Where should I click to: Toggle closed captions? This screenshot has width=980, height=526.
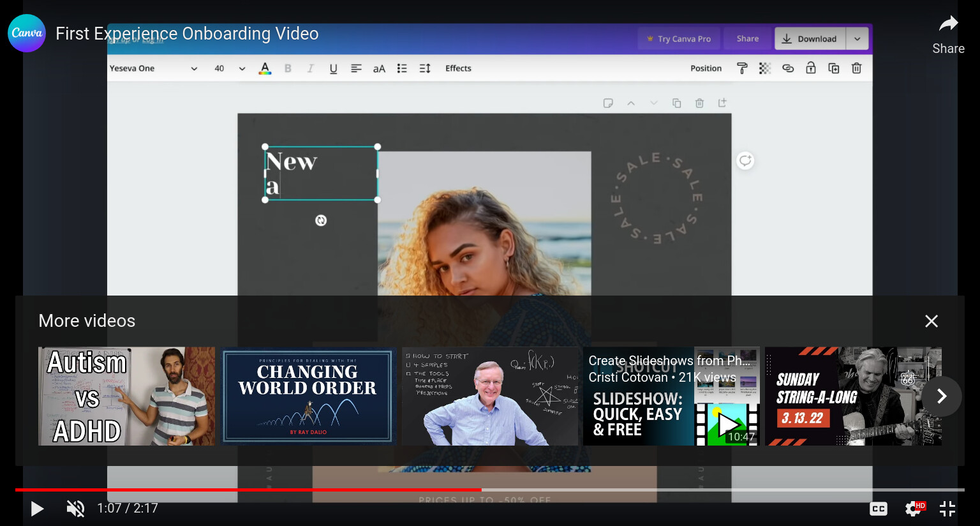[879, 508]
